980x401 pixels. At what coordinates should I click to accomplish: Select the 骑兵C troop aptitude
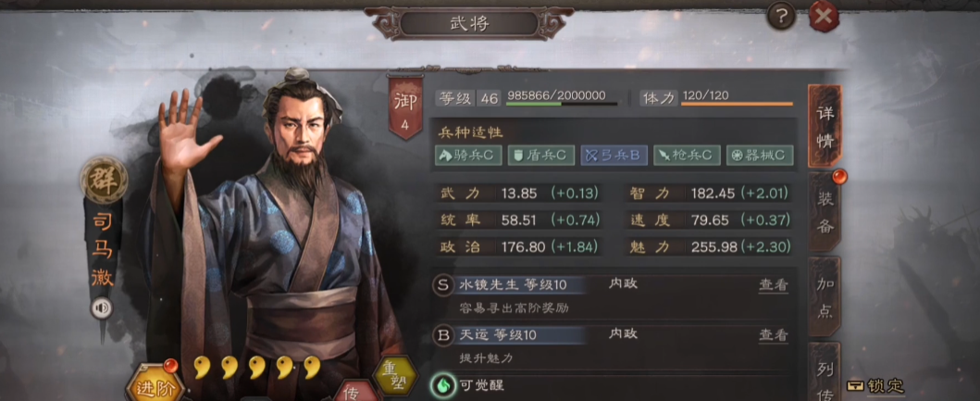pos(468,156)
